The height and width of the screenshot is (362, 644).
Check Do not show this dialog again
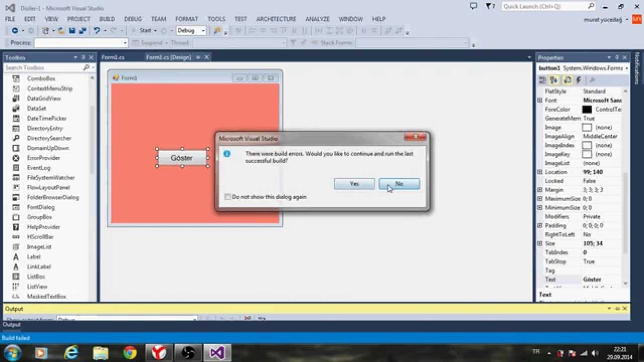[x=228, y=197]
